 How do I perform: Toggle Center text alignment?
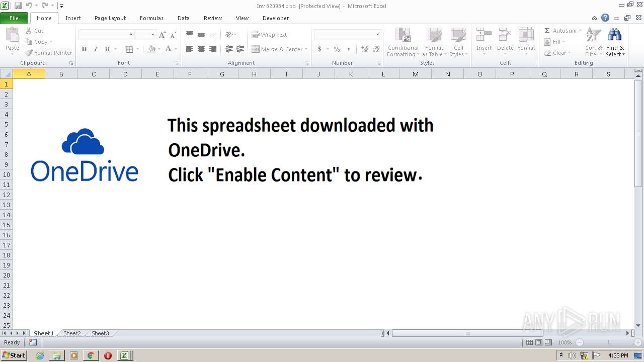[201, 49]
